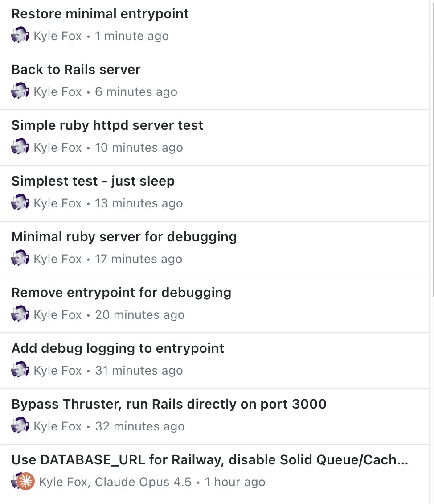The image size is (434, 504).
Task: Click 'Kyle Fox' name beside '32 minutes ago'
Action: click(58, 426)
